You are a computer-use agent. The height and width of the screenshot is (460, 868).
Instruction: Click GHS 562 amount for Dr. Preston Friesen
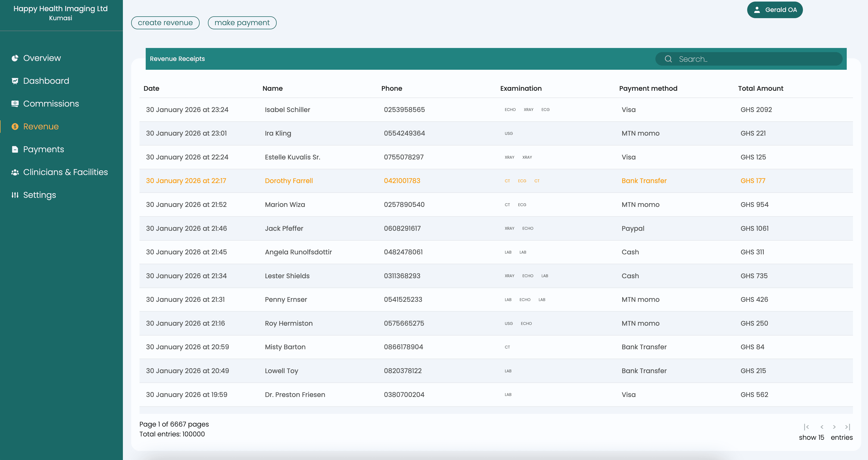pyautogui.click(x=754, y=395)
